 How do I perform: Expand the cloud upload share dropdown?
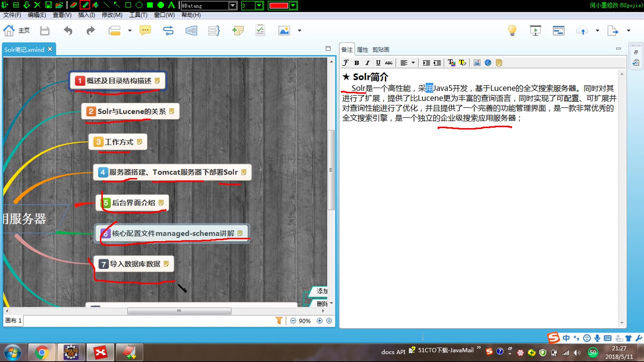tap(597, 31)
